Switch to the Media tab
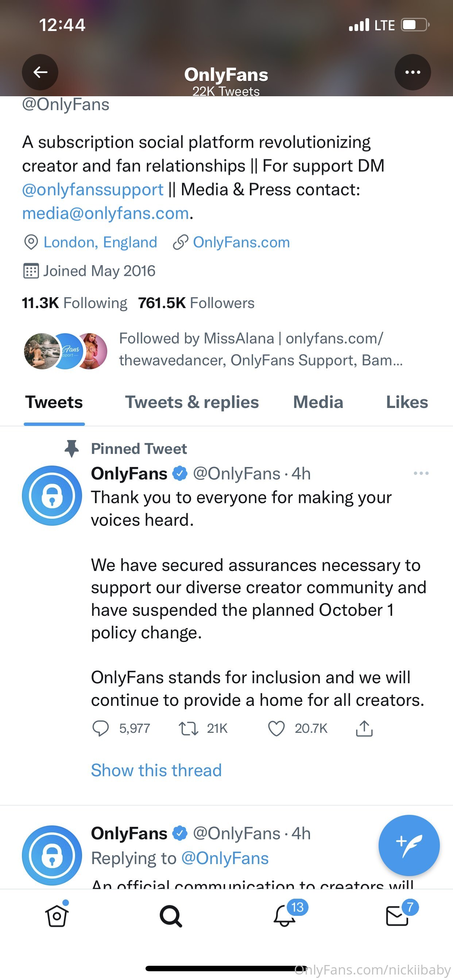 click(318, 402)
